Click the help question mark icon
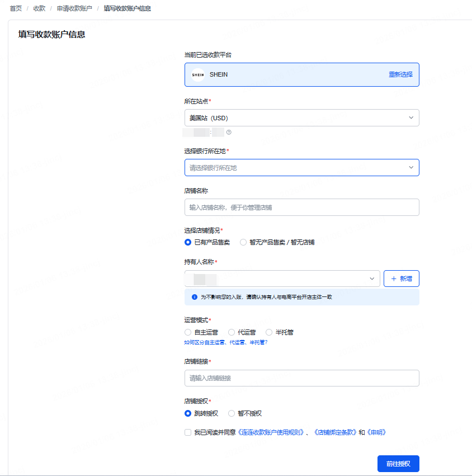The width and height of the screenshot is (472, 476). click(229, 133)
